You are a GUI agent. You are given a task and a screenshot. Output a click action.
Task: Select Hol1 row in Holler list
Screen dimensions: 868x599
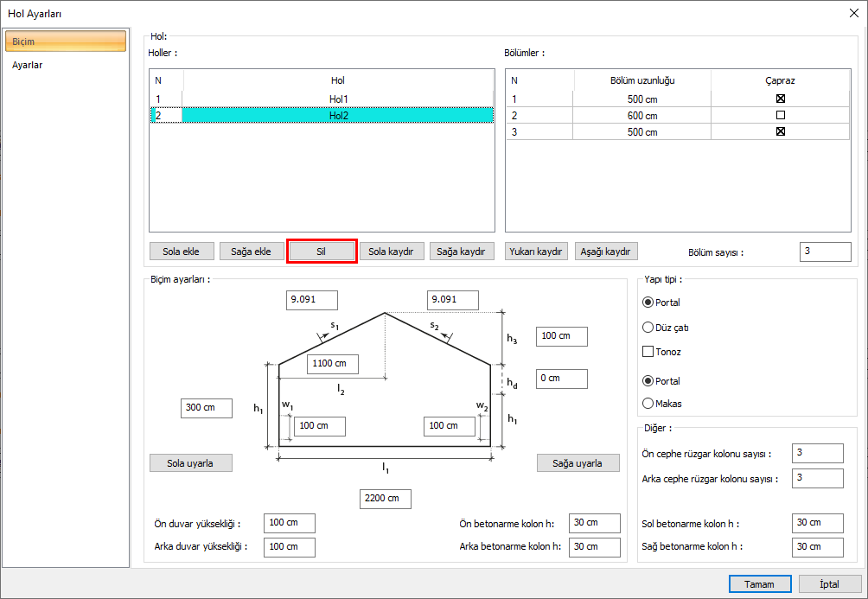click(x=337, y=99)
